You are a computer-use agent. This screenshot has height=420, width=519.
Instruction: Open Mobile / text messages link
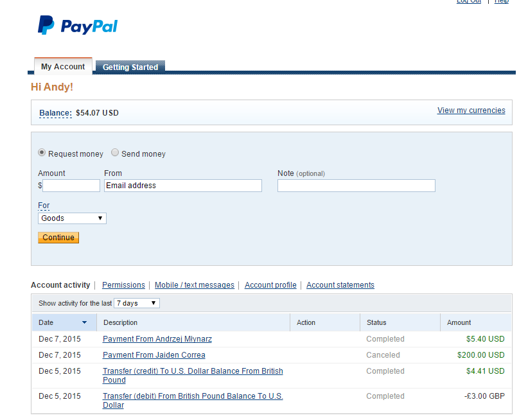[x=194, y=285]
